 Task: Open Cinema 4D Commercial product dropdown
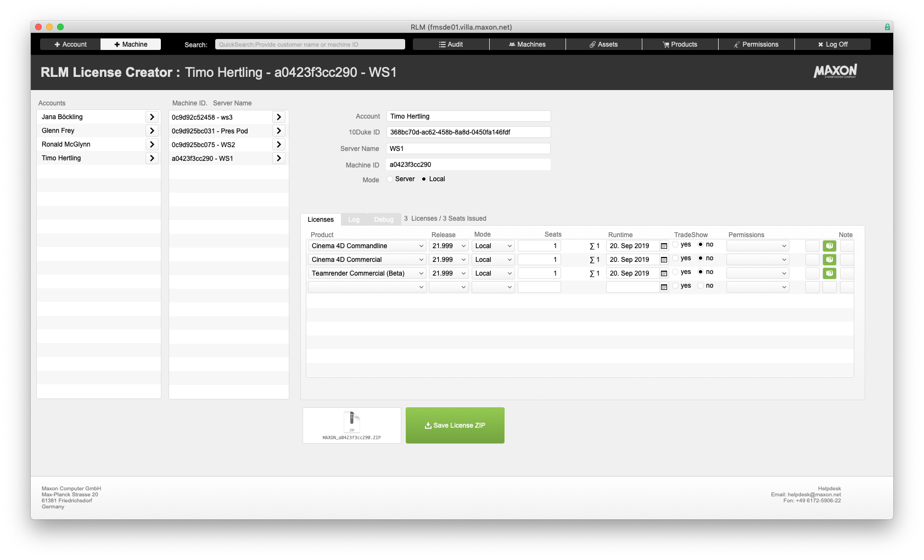(367, 260)
